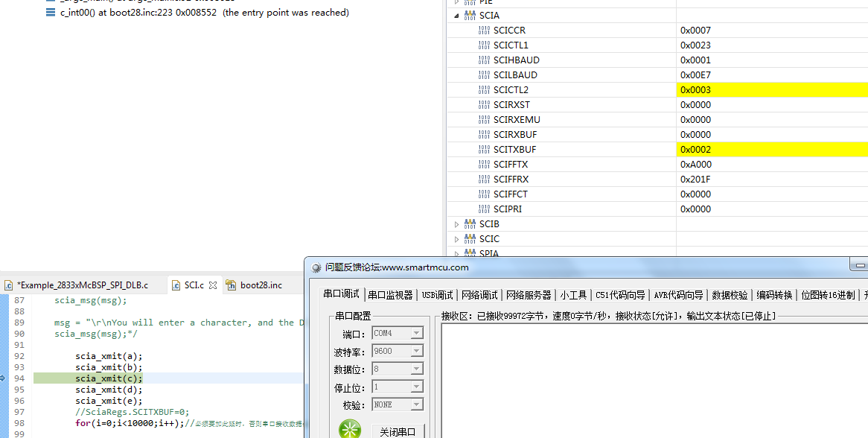This screenshot has height=438, width=868.
Task: Open the parity dropdown showing NONE
Action: click(x=417, y=404)
